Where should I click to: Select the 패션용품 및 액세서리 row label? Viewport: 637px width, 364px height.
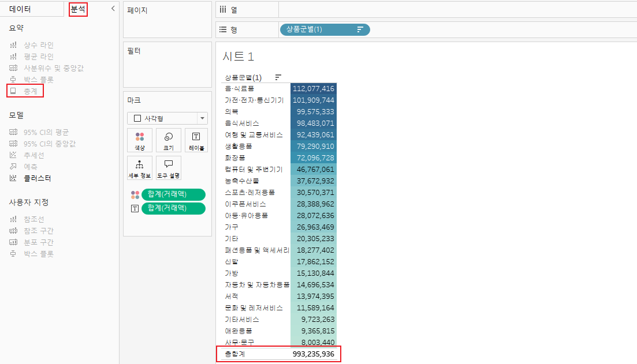pos(257,250)
